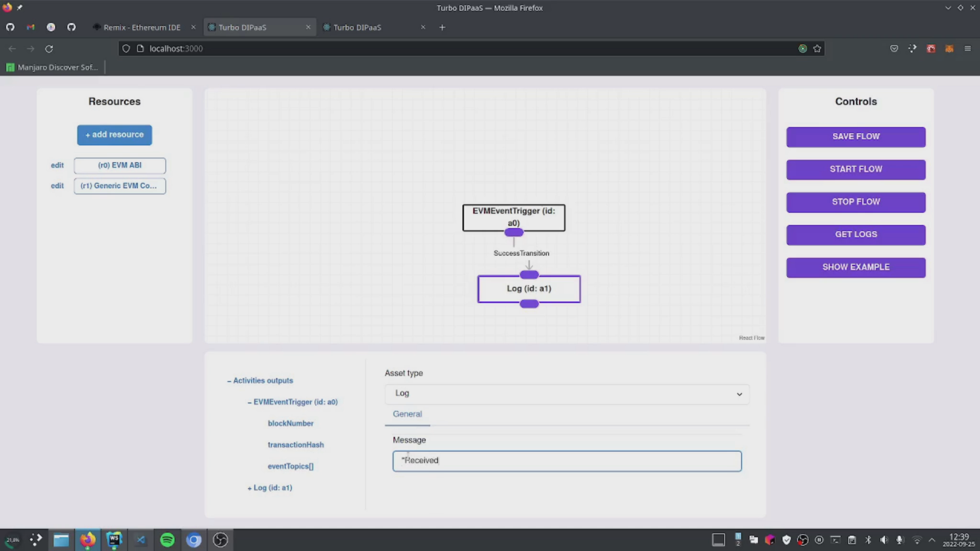The height and width of the screenshot is (551, 980).
Task: Switch to the General tab
Action: pyautogui.click(x=407, y=414)
